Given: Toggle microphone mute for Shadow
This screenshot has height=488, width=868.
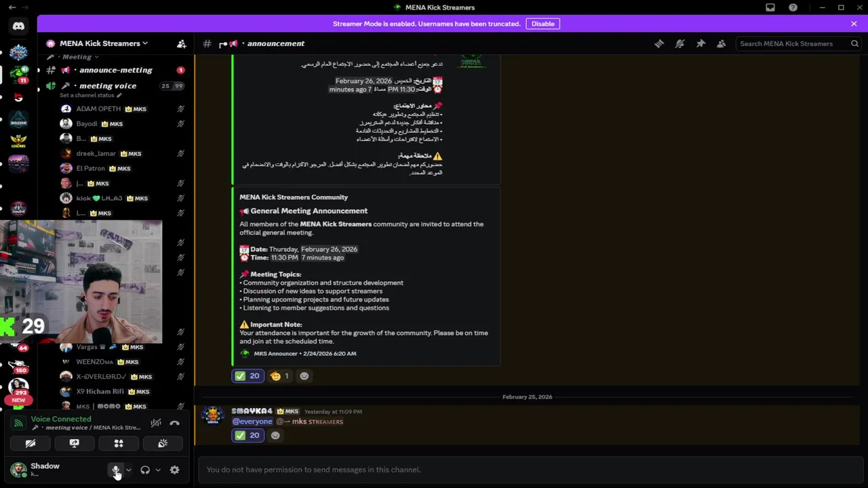Looking at the screenshot, I should (115, 470).
